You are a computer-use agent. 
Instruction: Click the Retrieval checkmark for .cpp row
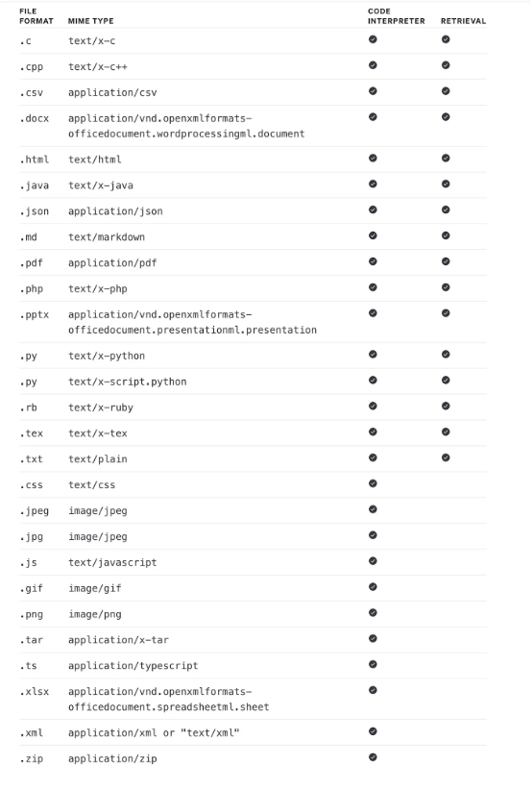[x=446, y=65]
